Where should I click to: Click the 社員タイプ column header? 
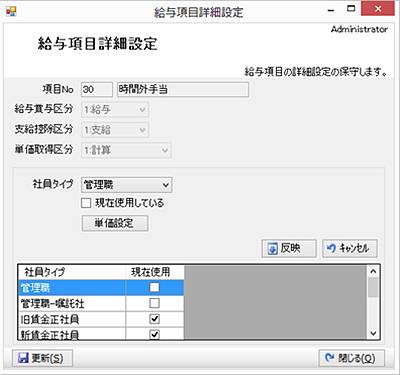pos(72,272)
